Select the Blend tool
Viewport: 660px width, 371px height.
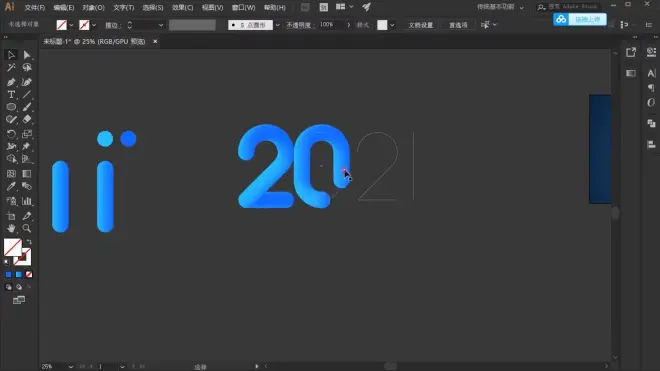[27, 187]
